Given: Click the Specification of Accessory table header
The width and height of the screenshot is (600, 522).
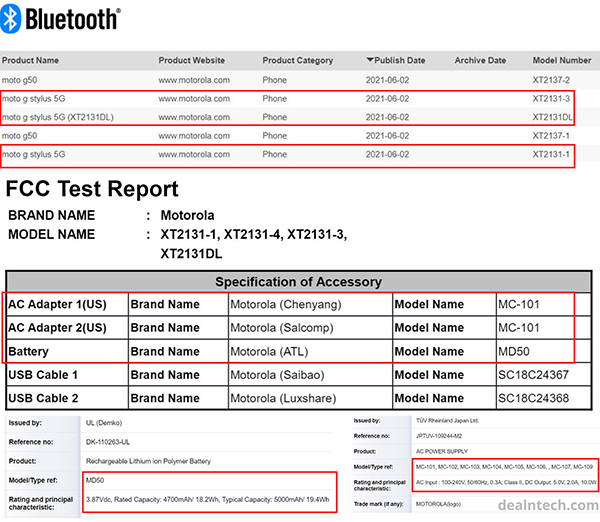Looking at the screenshot, I should coord(298,282).
